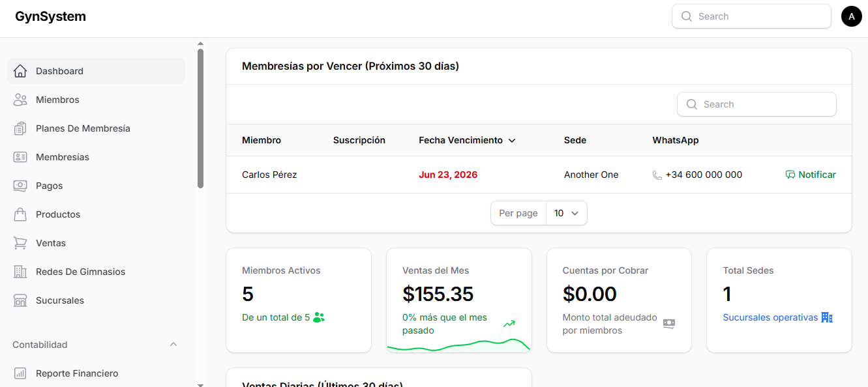
Task: Click the $0.00 accounts value
Action: (x=590, y=294)
